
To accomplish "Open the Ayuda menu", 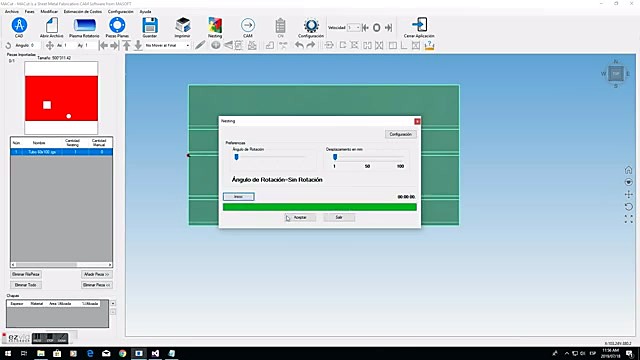I will [x=145, y=11].
